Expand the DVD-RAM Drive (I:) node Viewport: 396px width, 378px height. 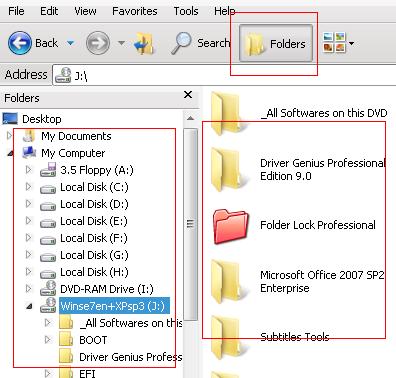[29, 289]
